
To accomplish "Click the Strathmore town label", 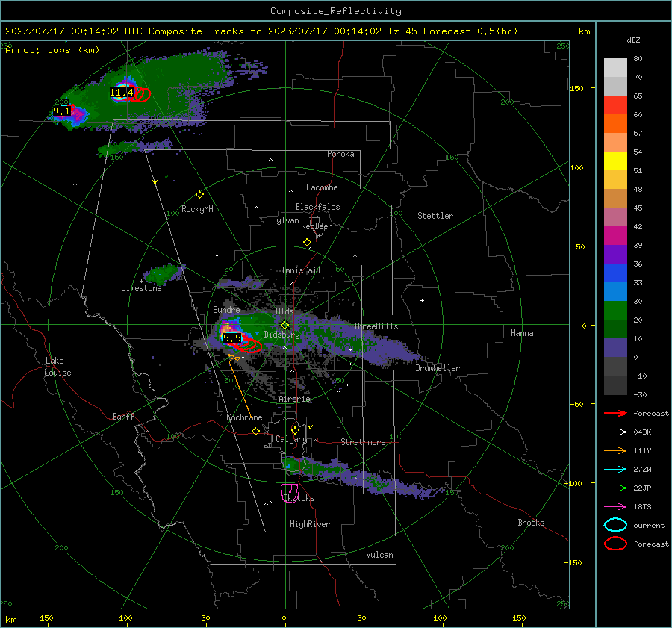I will coord(363,442).
